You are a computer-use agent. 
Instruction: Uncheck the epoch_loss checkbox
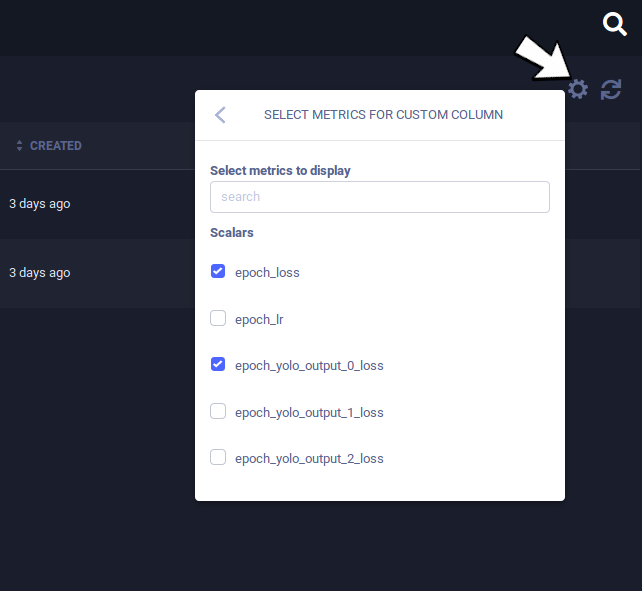[218, 271]
